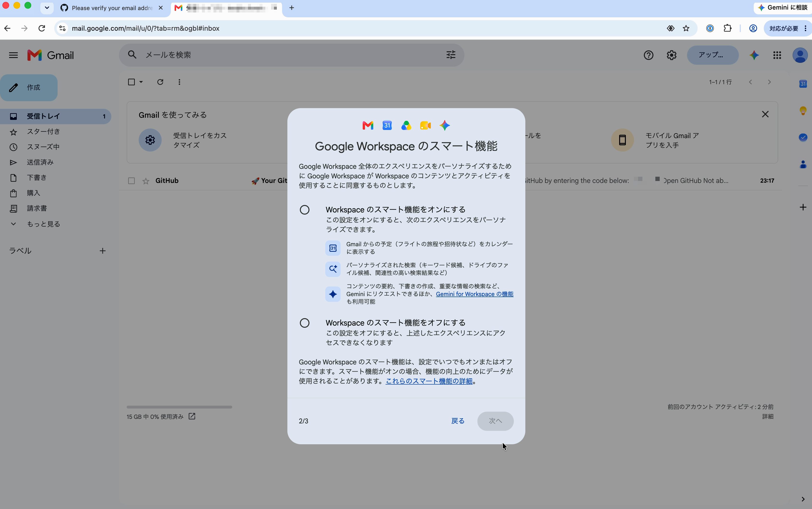Open Tasks in the side panel
Viewport: 812px width, 509px height.
803,137
